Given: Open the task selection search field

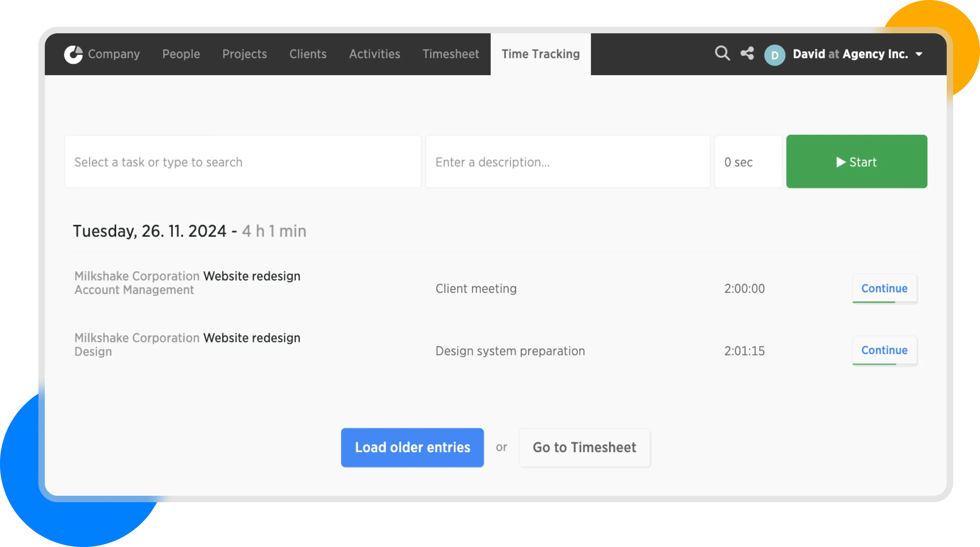Looking at the screenshot, I should coord(243,162).
